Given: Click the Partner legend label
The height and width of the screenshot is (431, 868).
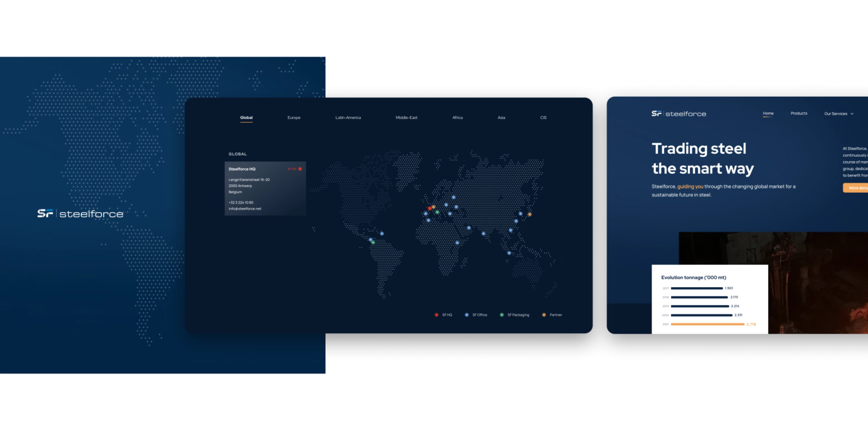Looking at the screenshot, I should coord(556,315).
